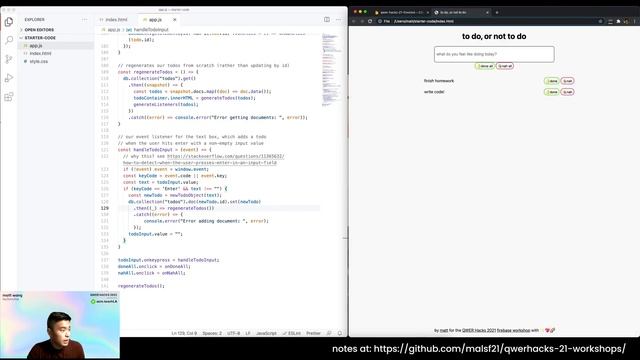Click the 'to do, or not to do' heading
This screenshot has height=360, width=640.
[x=494, y=36]
